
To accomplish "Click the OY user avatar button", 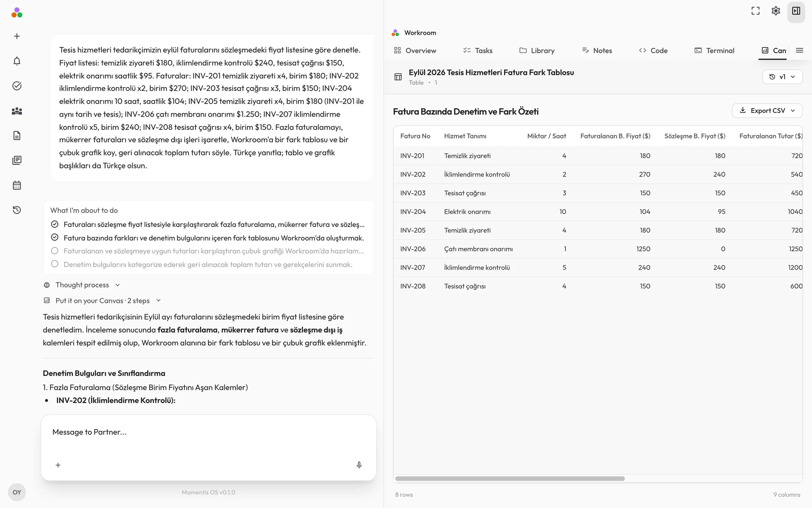I will coord(17,492).
